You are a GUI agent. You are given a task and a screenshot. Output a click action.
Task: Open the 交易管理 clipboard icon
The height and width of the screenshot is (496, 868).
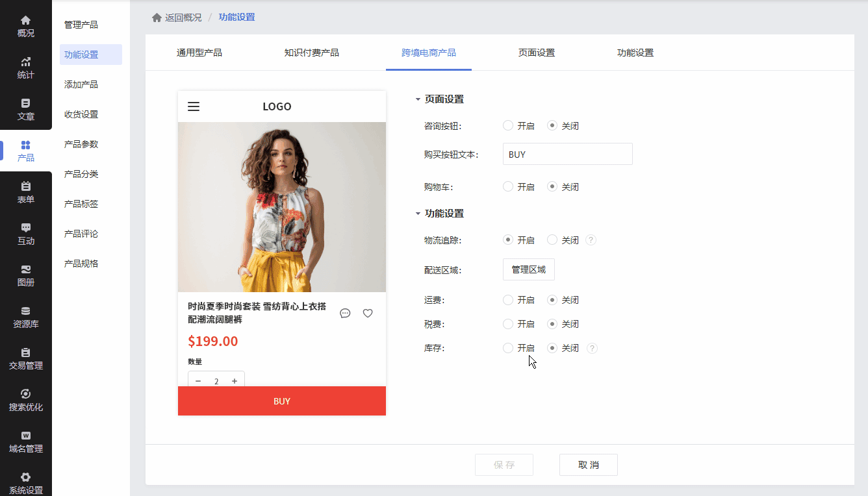point(26,353)
